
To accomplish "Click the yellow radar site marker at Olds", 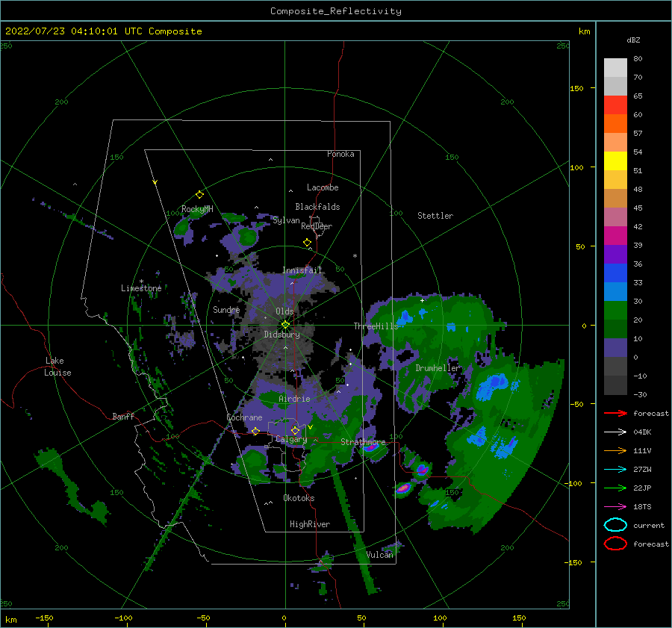I will coord(285,325).
